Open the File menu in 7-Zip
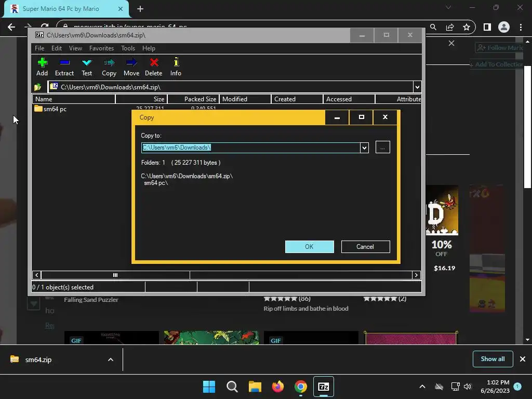Viewport: 532px width, 399px height. coord(39,48)
